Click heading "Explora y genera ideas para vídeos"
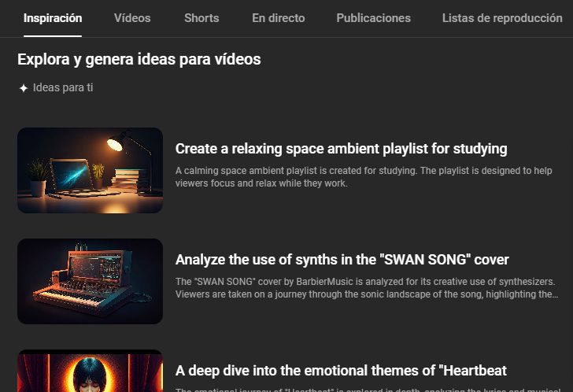This screenshot has height=392, width=573. coord(139,60)
